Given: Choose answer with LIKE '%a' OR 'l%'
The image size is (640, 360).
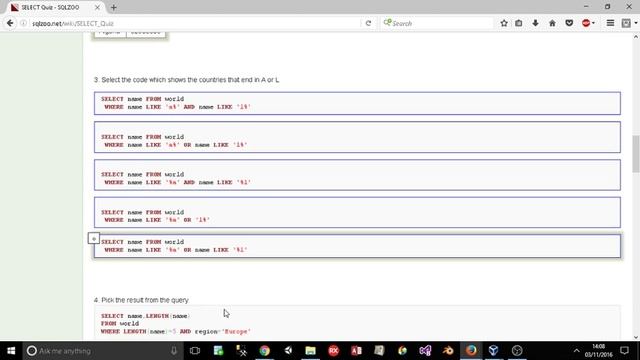Looking at the screenshot, I should click(357, 212).
